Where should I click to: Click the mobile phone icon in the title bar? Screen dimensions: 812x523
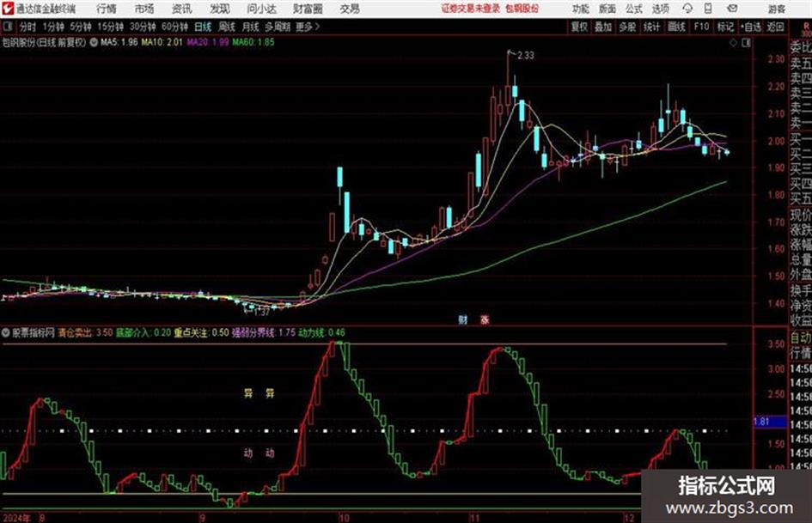[708, 9]
